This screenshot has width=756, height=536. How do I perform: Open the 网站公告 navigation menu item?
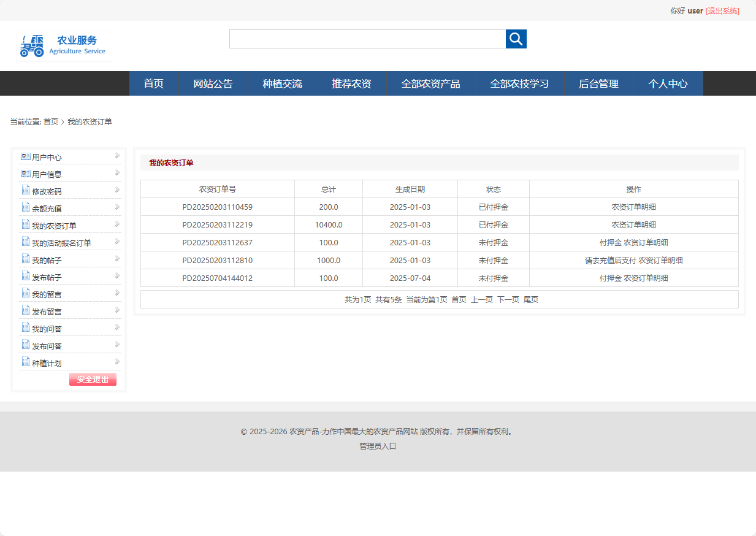(213, 83)
